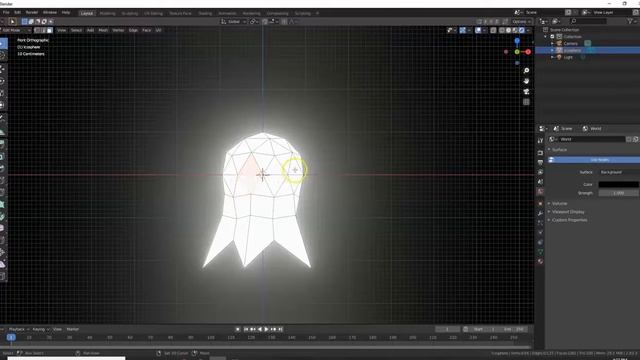Enable vertex select mode
Screen dimensions: 640x360
click(37, 30)
